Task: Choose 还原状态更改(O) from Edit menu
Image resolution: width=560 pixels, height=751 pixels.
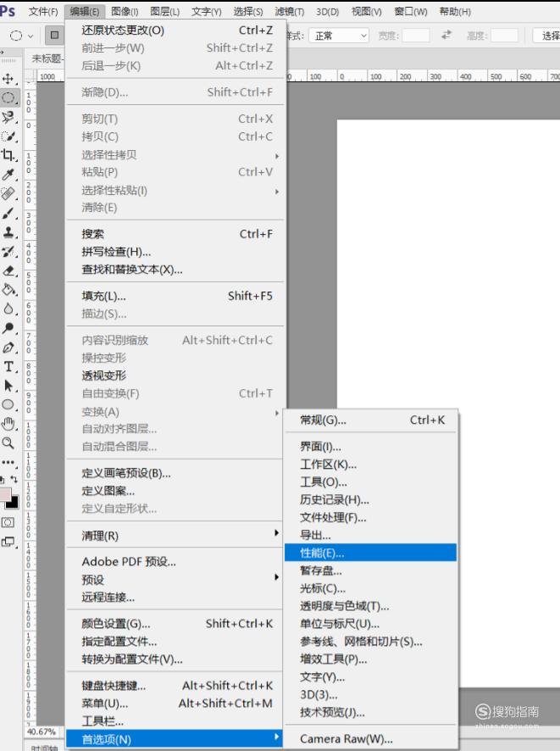Action: 175,31
